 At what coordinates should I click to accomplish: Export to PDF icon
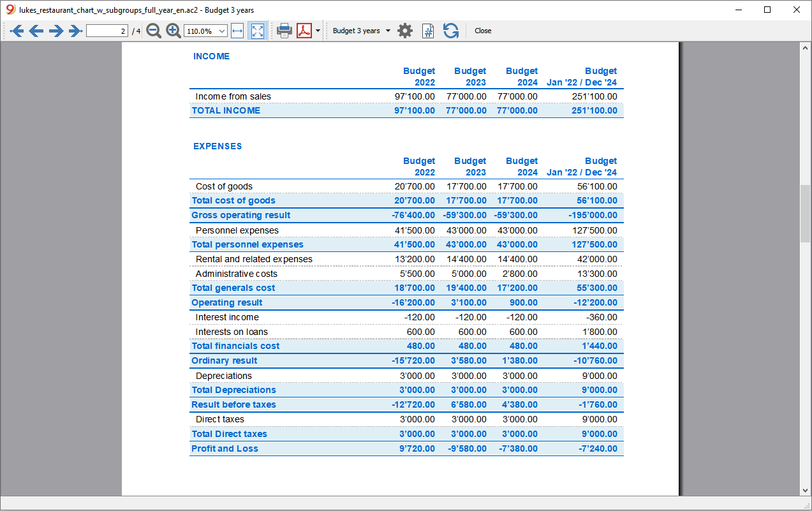[304, 31]
